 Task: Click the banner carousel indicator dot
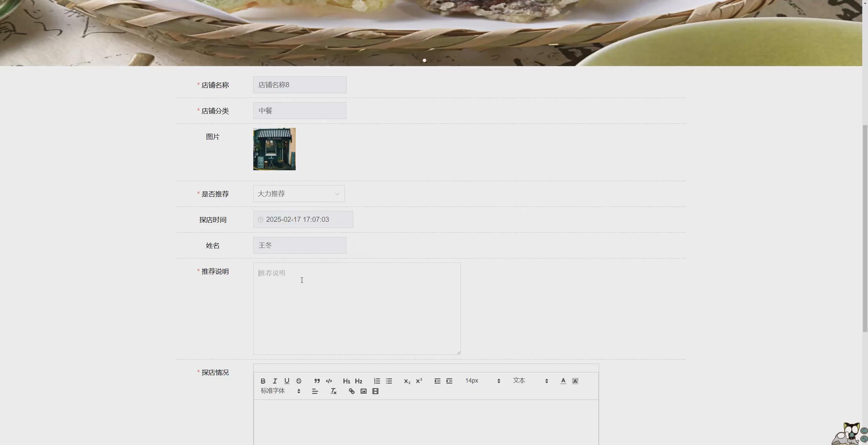(425, 60)
